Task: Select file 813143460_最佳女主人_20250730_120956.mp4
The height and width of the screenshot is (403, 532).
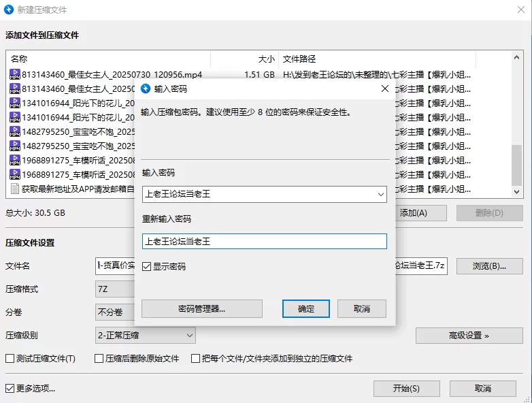Action: [112, 74]
